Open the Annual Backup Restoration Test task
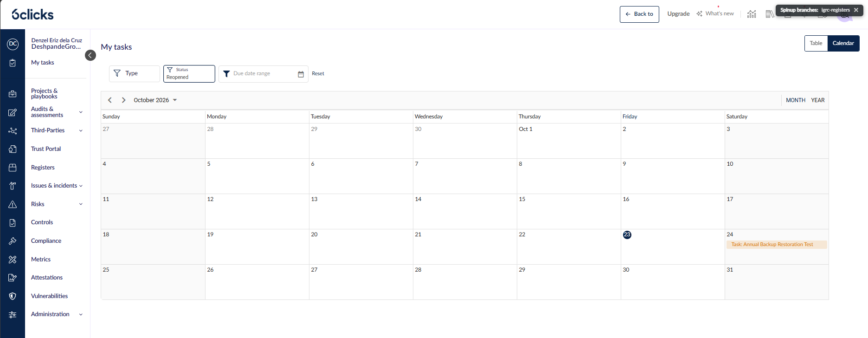The height and width of the screenshot is (338, 868). coord(777,245)
